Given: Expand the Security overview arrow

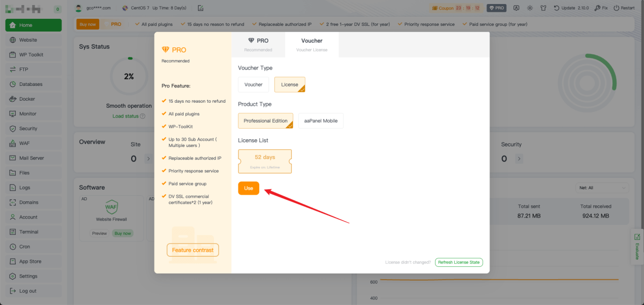Looking at the screenshot, I should (519, 159).
